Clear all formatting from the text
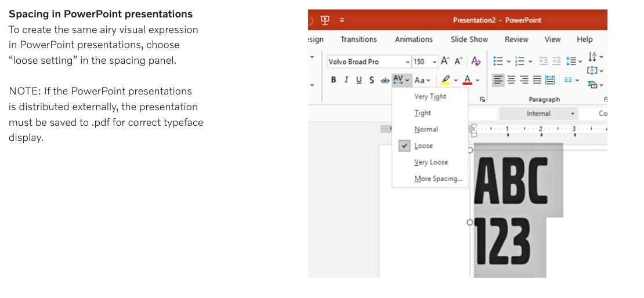 pos(476,61)
